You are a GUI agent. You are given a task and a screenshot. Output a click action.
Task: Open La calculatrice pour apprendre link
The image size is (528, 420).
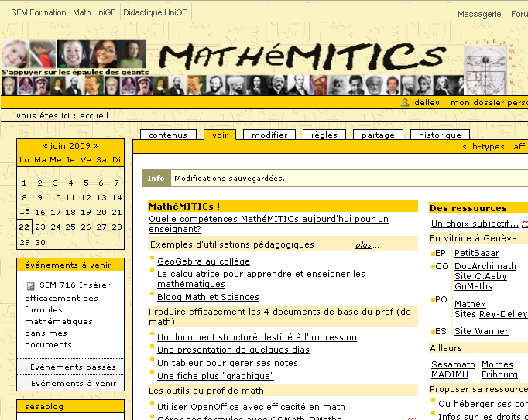(261, 278)
